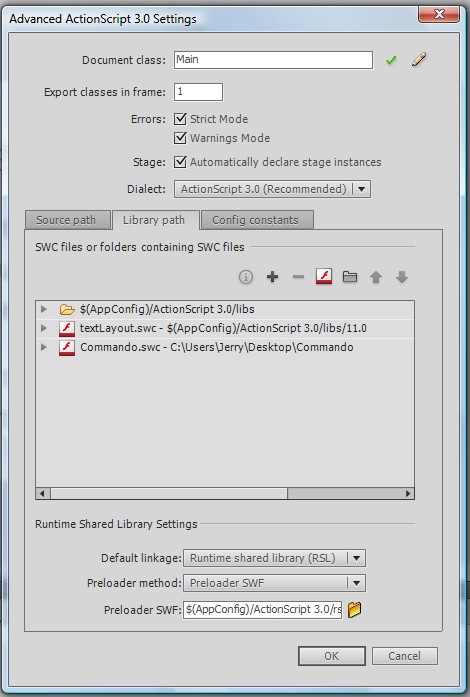Validate class path with green checkmark icon
The width and height of the screenshot is (470, 697).
[391, 60]
